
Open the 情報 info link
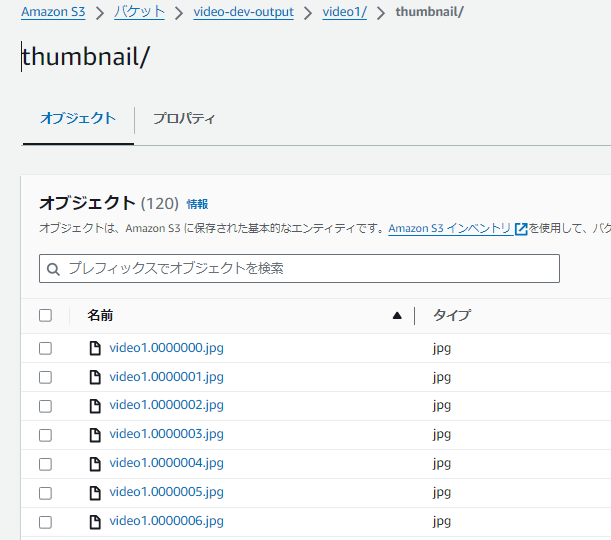tap(197, 204)
